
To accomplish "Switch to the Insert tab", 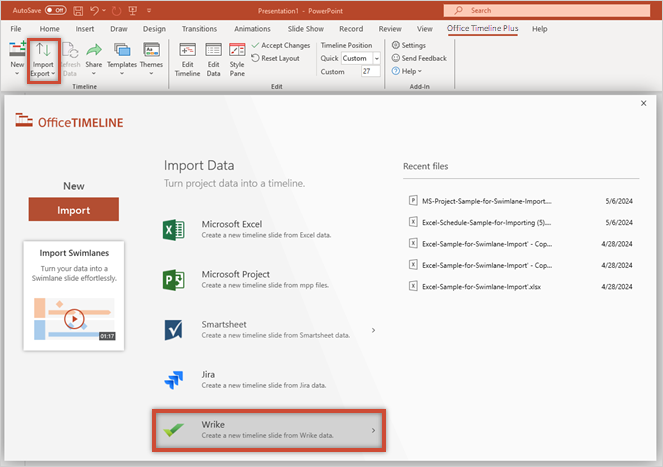I will [85, 29].
